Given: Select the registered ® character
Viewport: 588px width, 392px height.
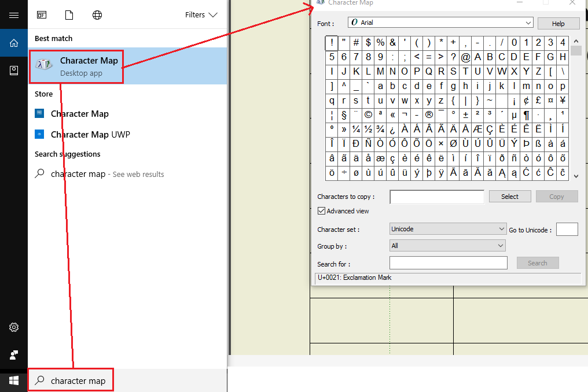Looking at the screenshot, I should click(x=429, y=114).
